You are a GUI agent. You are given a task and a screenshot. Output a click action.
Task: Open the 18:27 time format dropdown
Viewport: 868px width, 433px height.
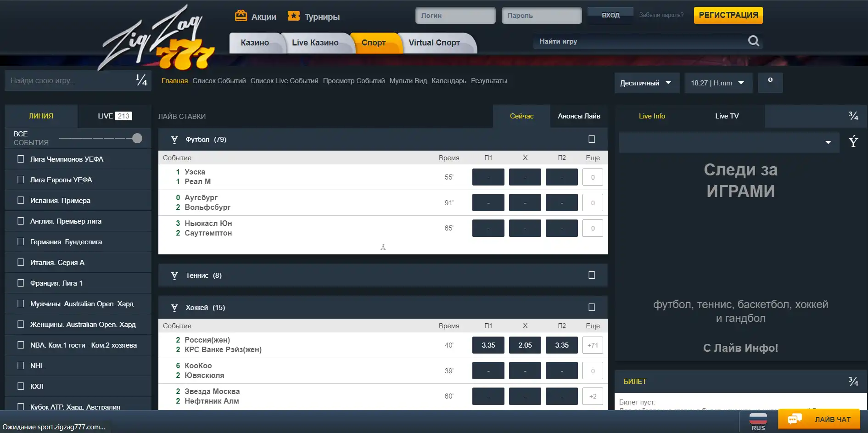(718, 83)
